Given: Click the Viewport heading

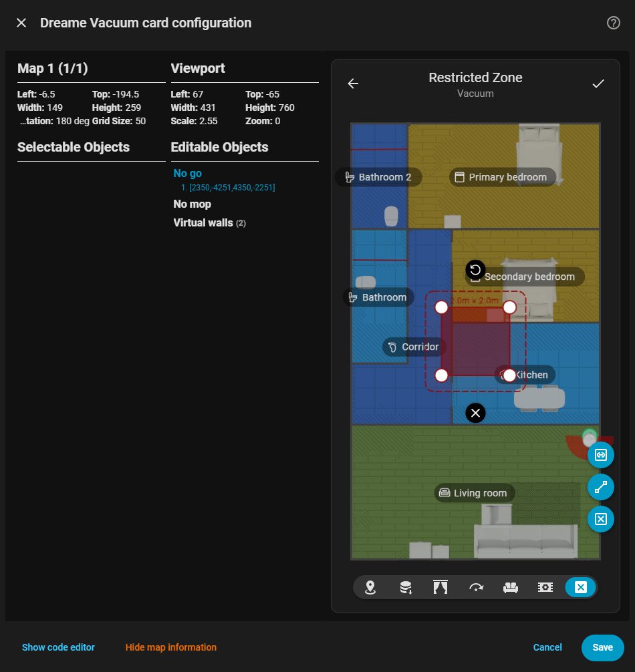Looking at the screenshot, I should 198,69.
